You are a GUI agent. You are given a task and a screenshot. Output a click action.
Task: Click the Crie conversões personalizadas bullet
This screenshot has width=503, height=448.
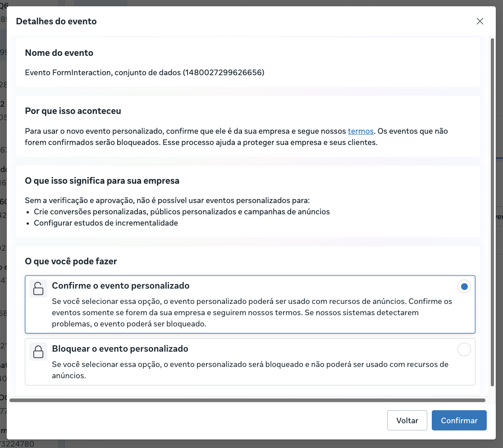[x=182, y=212]
